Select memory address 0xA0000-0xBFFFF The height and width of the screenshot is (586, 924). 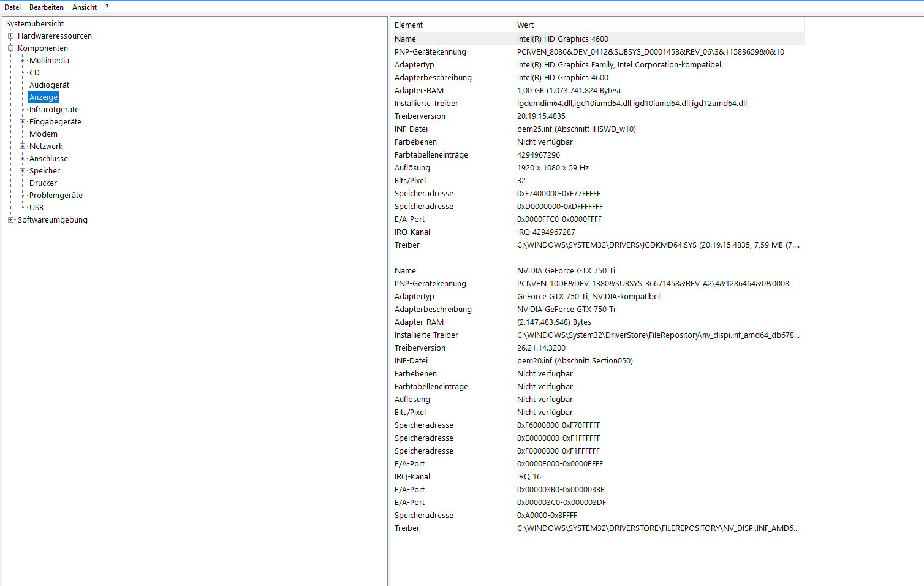coord(547,516)
